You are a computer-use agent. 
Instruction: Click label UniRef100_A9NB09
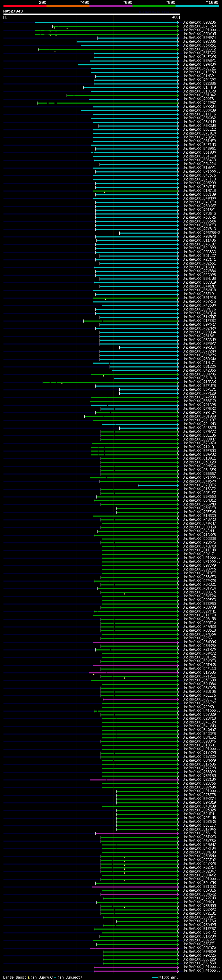pyautogui.click(x=199, y=952)
